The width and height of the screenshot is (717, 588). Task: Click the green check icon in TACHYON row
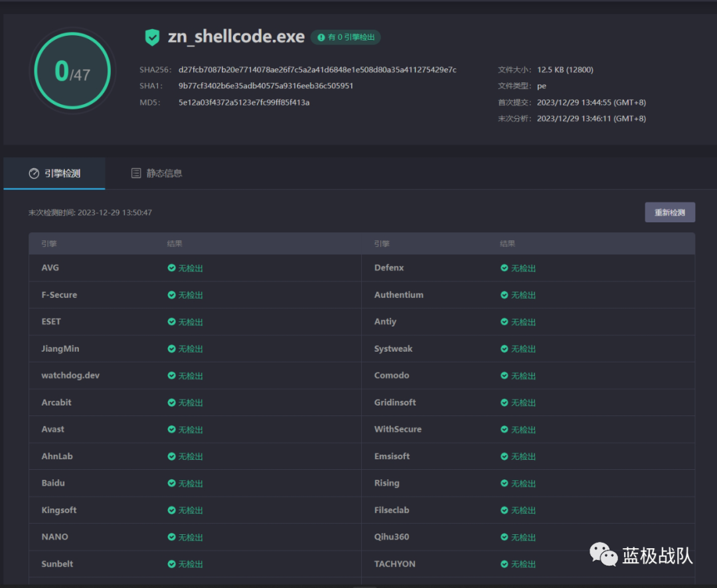click(504, 563)
